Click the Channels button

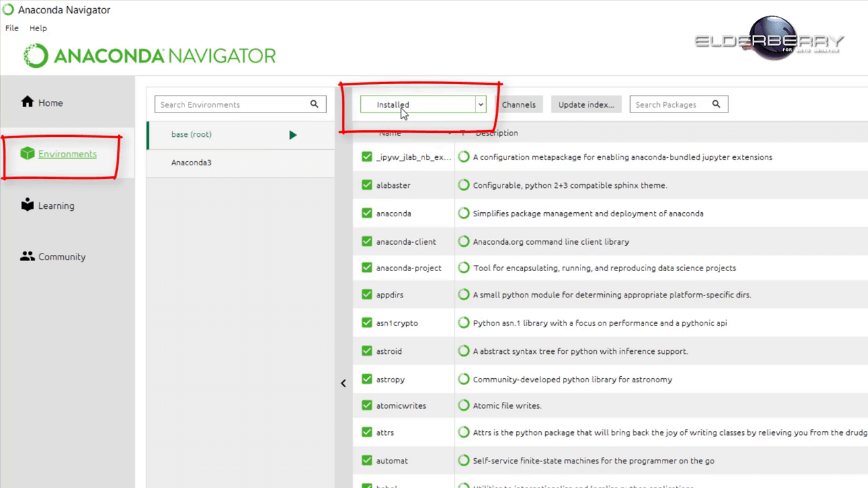519,104
